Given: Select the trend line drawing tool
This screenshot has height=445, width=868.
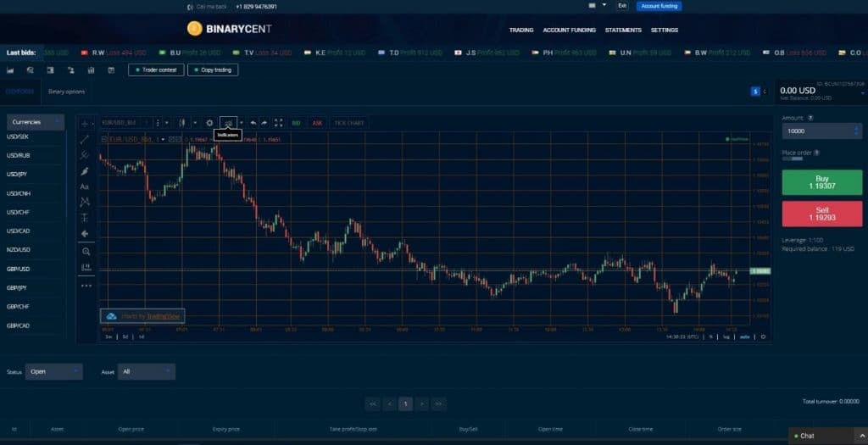Looking at the screenshot, I should pos(84,139).
